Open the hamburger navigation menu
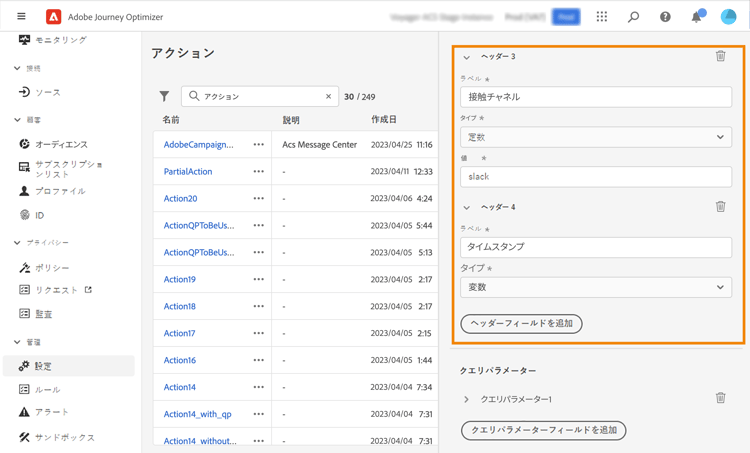The height and width of the screenshot is (453, 750). [21, 16]
